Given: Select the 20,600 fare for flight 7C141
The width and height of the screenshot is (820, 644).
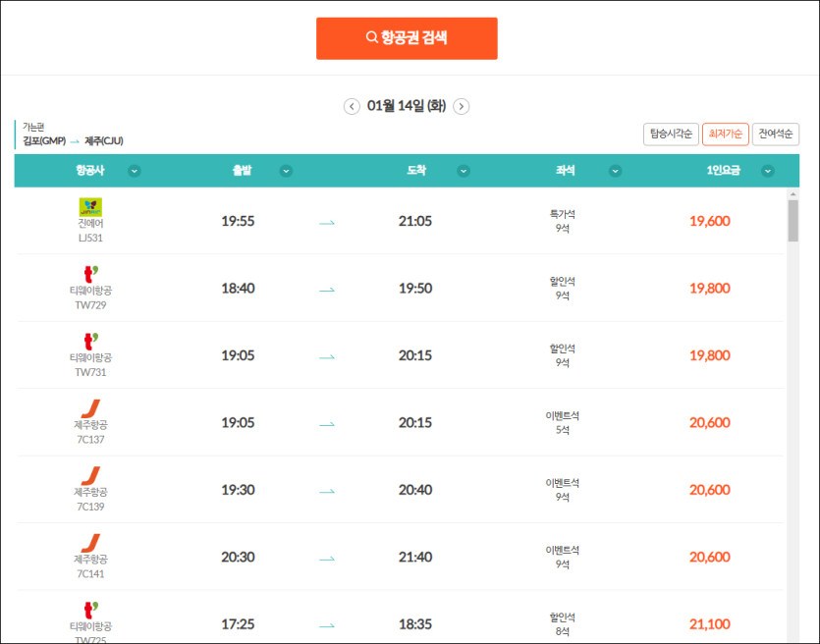Looking at the screenshot, I should tap(710, 558).
